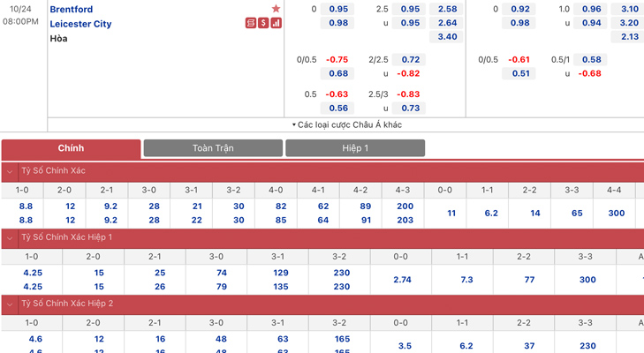644x353 pixels.
Task: Select full-match 4-1 correct score odds 62
Action: click(x=323, y=207)
